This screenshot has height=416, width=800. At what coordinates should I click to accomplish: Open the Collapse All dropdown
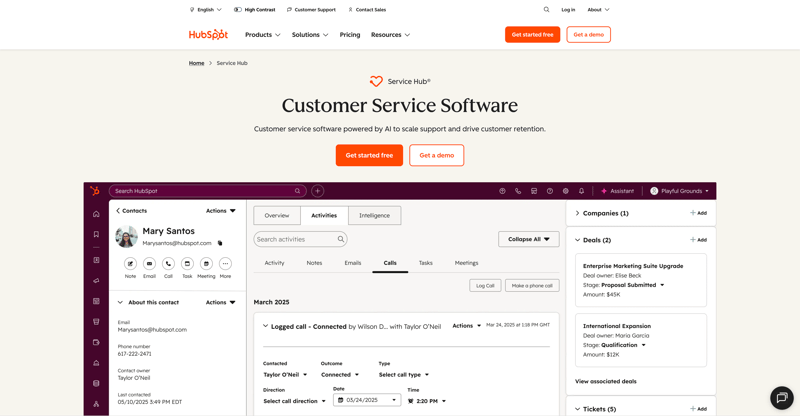click(x=529, y=239)
